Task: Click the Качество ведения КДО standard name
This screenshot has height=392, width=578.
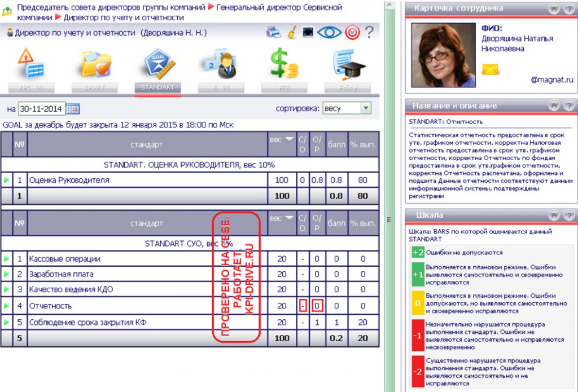Action: click(x=71, y=289)
